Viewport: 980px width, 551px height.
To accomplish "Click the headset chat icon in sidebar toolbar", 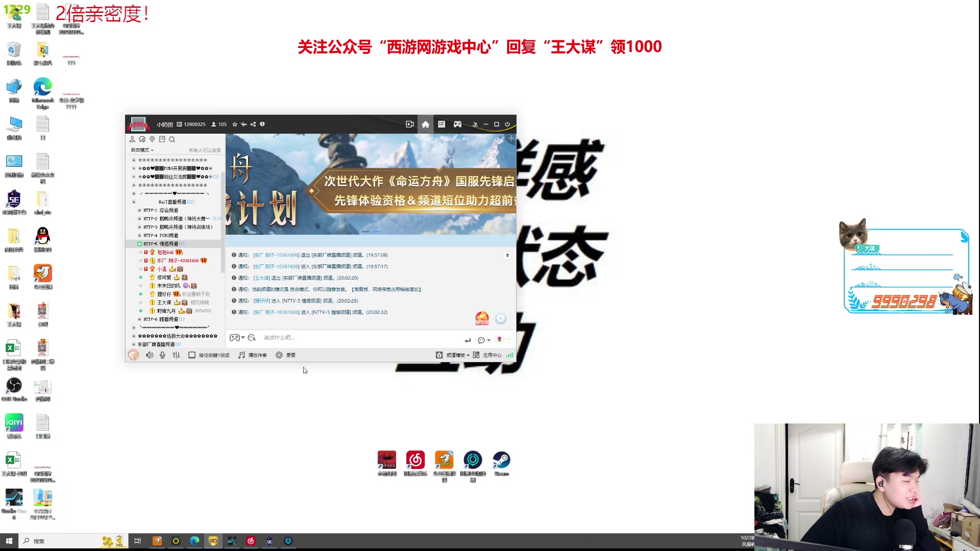I will (x=142, y=139).
